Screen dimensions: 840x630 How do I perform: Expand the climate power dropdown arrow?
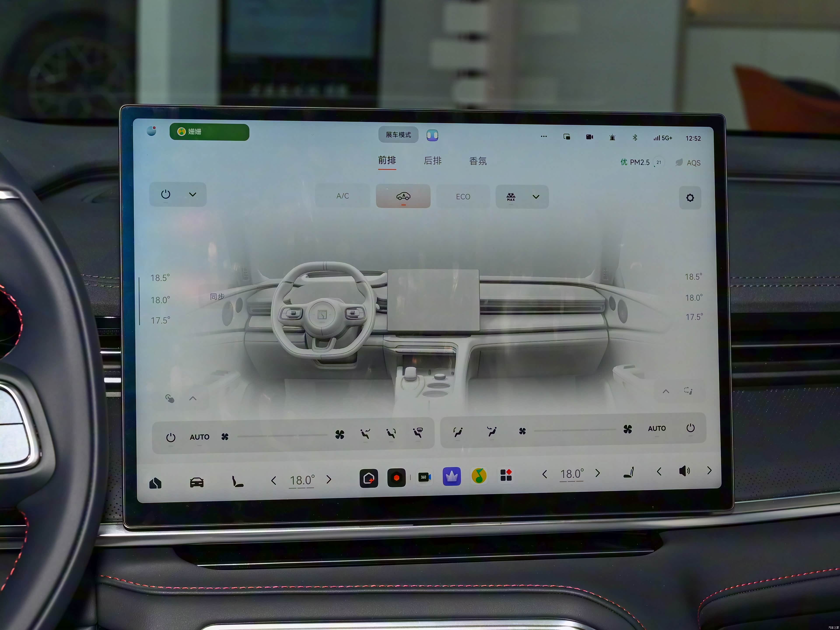(x=192, y=194)
